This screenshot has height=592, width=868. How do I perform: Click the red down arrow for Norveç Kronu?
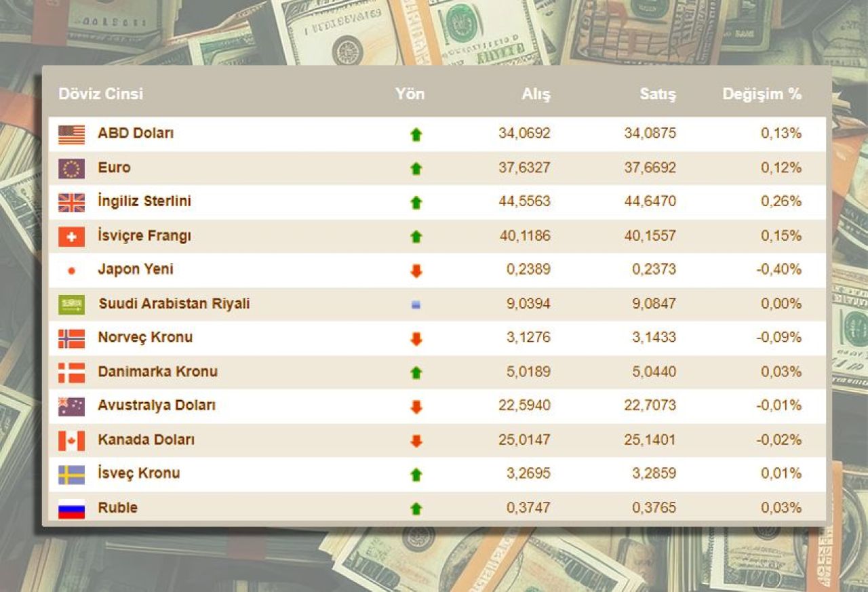tap(416, 339)
